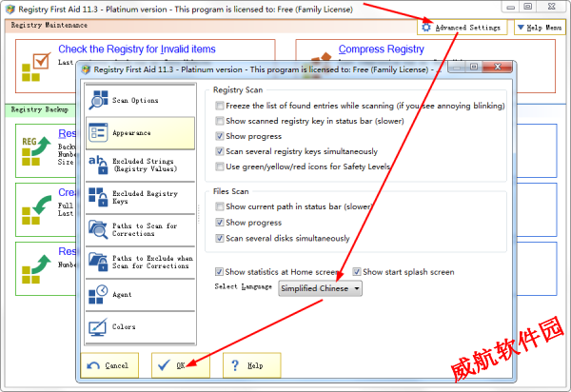Open the Colors monitor icon
Screen dimensions: 571x392
[x=98, y=327]
